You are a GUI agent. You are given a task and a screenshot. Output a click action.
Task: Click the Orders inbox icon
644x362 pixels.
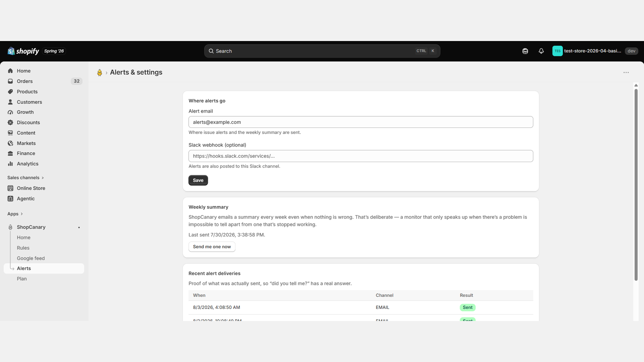[10, 81]
